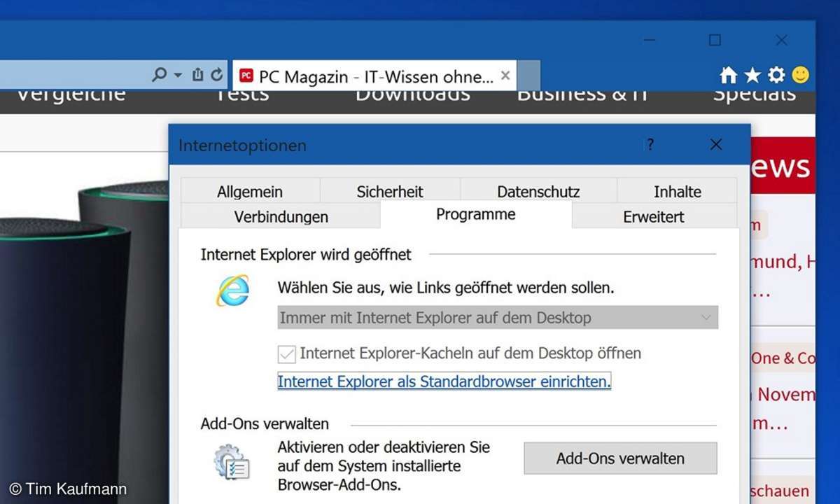Open the Tools gear icon
The image size is (840, 504).
(x=776, y=75)
